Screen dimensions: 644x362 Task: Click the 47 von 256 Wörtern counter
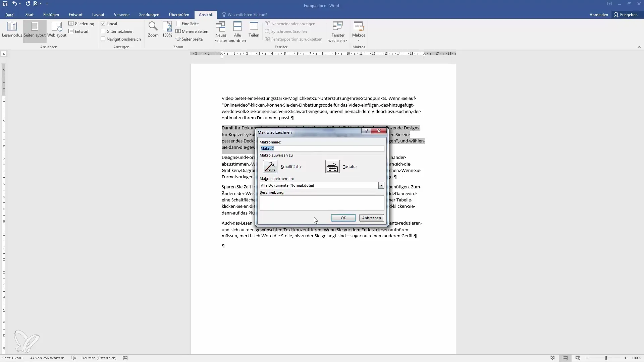pos(47,358)
